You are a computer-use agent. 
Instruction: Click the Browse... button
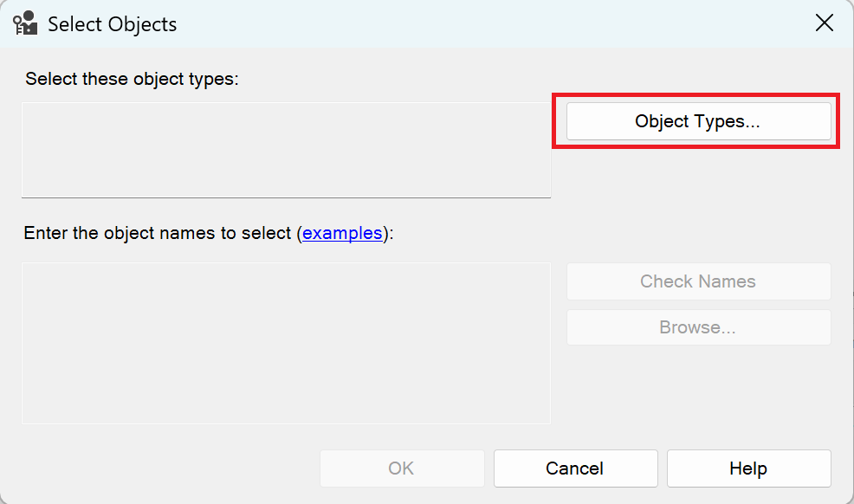(x=698, y=327)
